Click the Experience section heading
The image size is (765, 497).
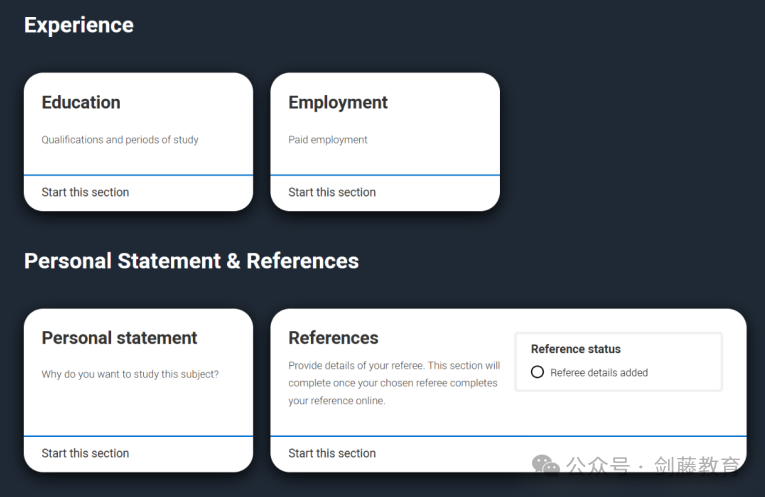(x=79, y=25)
